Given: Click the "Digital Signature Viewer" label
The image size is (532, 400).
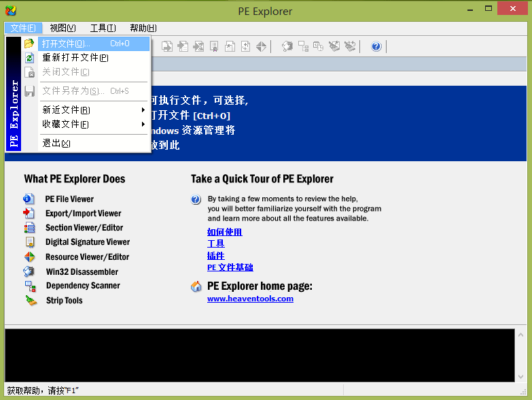Looking at the screenshot, I should click(x=88, y=241).
